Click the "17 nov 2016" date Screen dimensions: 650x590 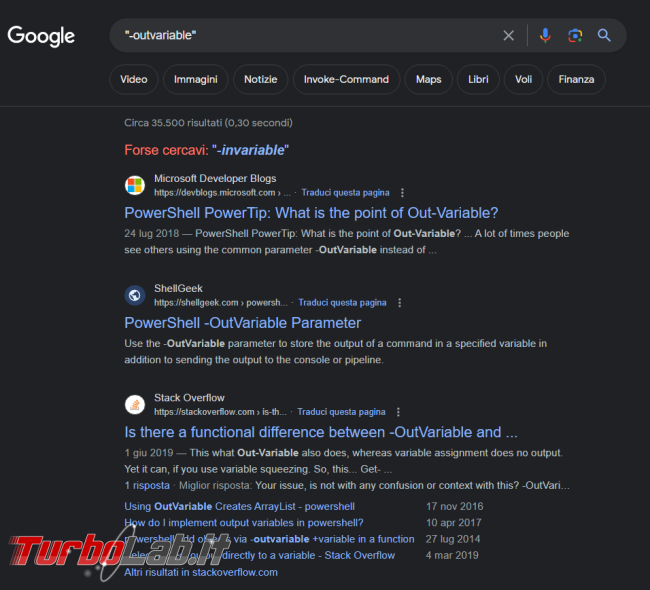click(x=454, y=507)
